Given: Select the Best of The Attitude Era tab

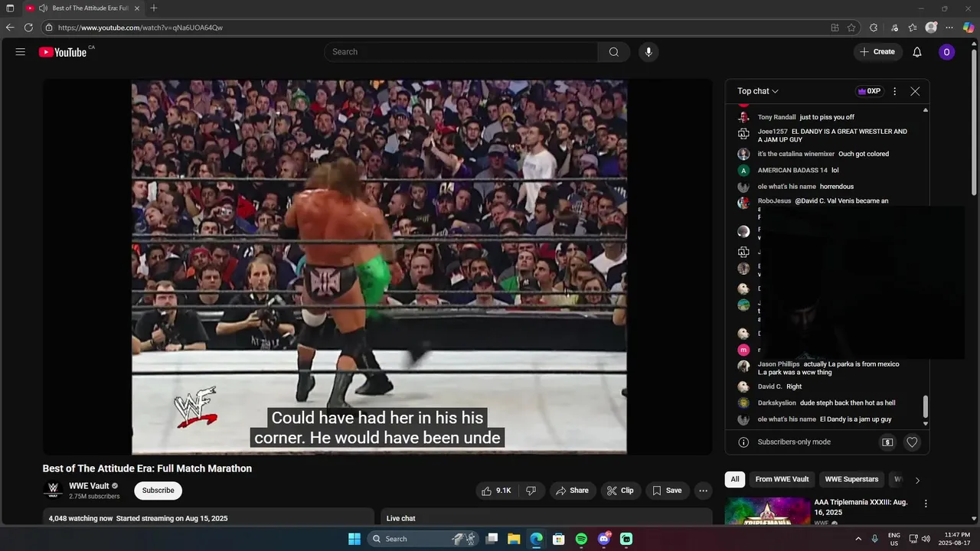Looking at the screenshot, I should 83,8.
